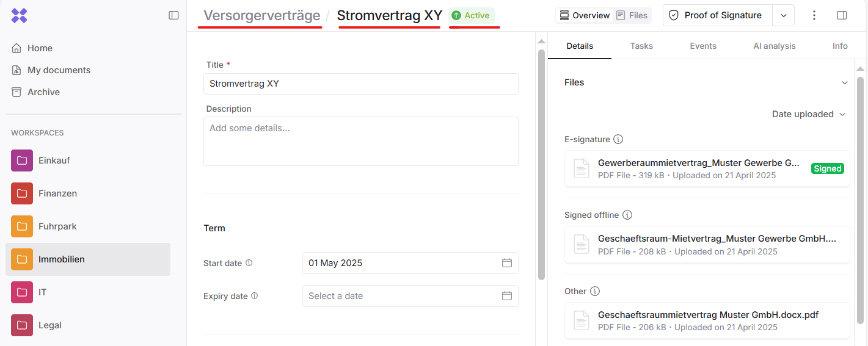
Task: Click the Start date calendar icon
Action: pyautogui.click(x=506, y=263)
